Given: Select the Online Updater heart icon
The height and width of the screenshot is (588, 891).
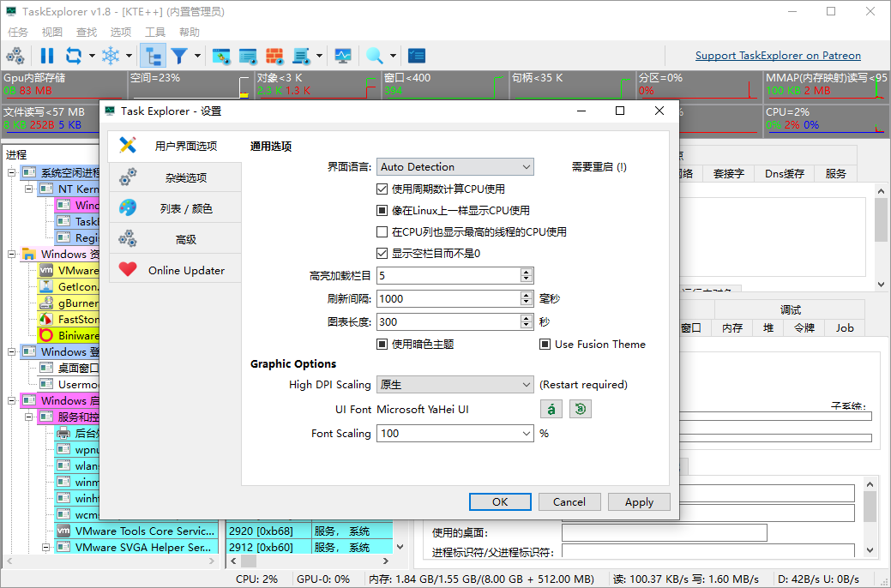Looking at the screenshot, I should (128, 269).
